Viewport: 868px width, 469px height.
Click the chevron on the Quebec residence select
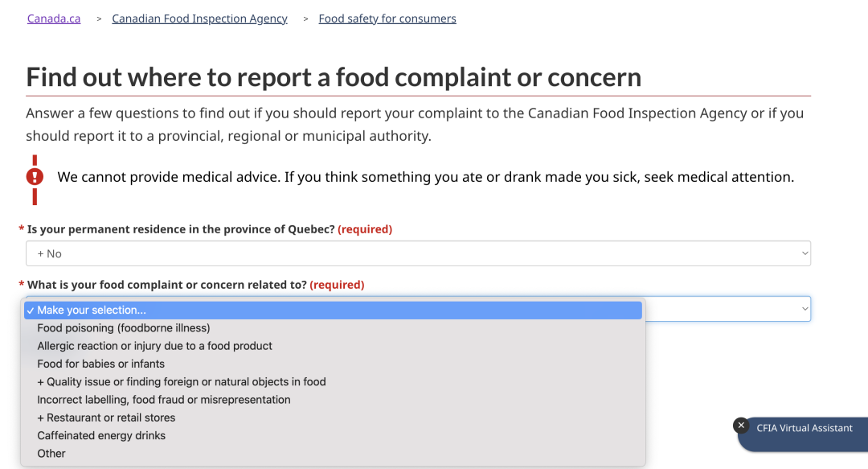pyautogui.click(x=805, y=253)
